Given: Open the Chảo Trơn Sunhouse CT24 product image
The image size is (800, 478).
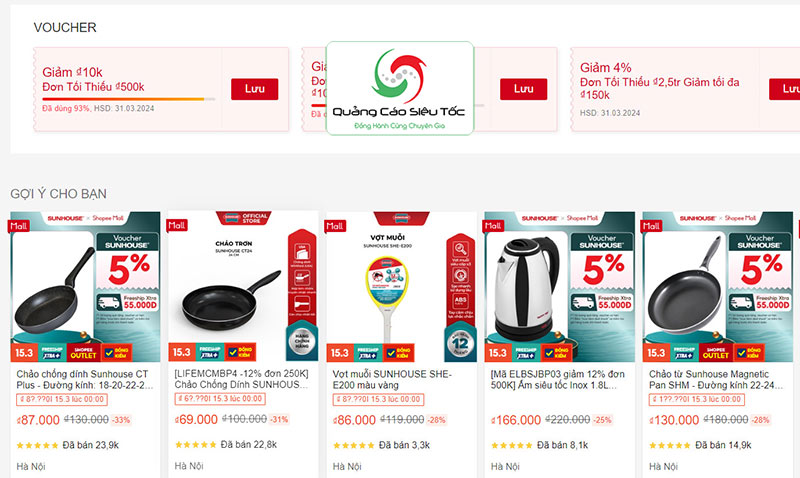Looking at the screenshot, I should coord(243,287).
